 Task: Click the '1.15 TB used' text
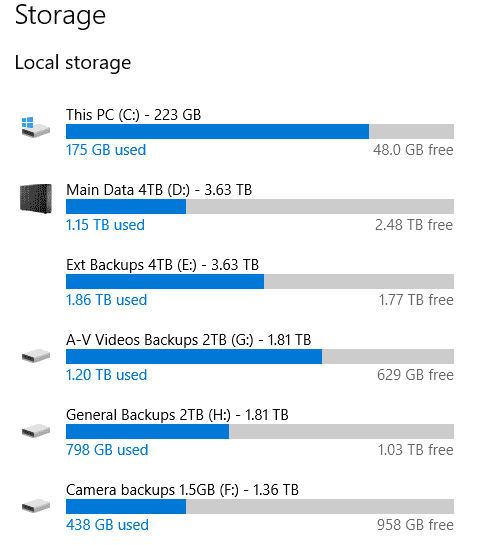click(x=105, y=225)
